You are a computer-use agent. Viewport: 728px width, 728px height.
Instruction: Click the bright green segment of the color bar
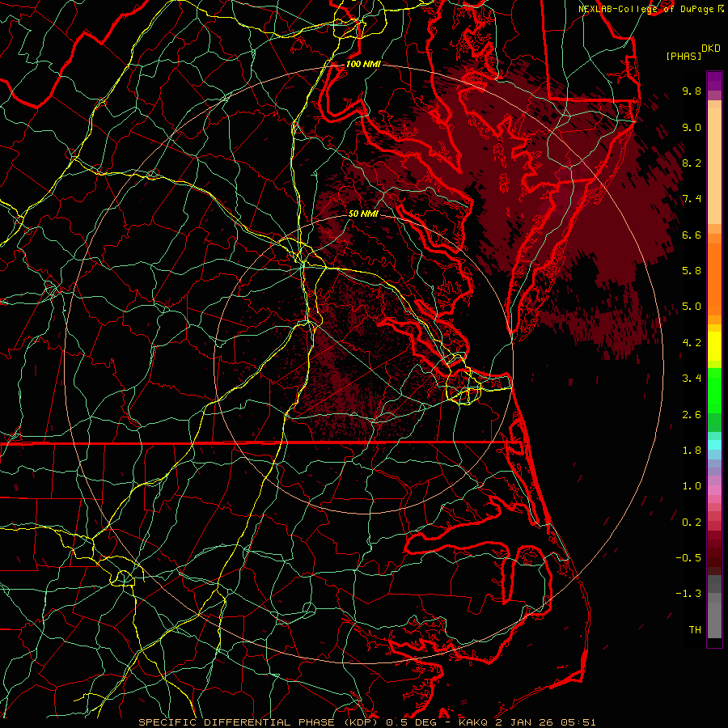714,390
